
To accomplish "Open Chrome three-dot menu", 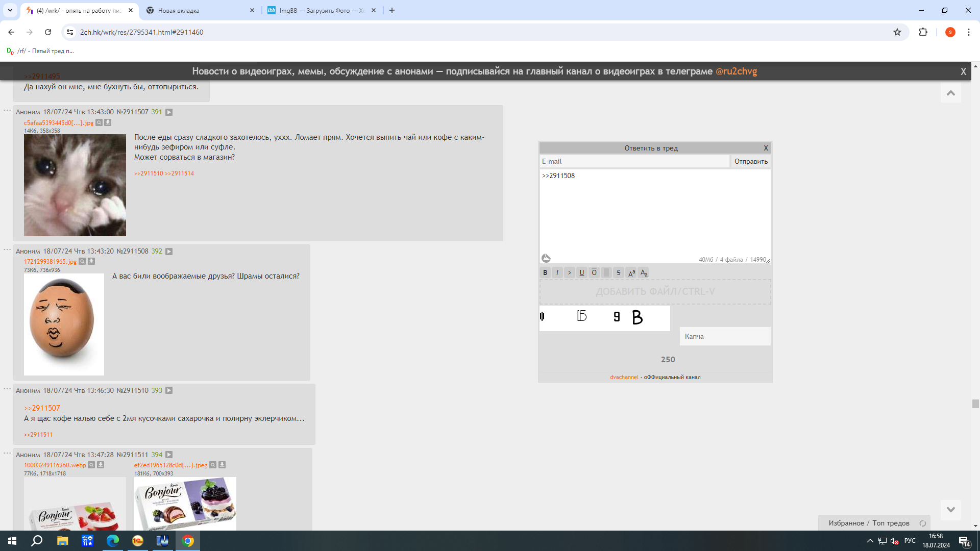I will pyautogui.click(x=968, y=32).
